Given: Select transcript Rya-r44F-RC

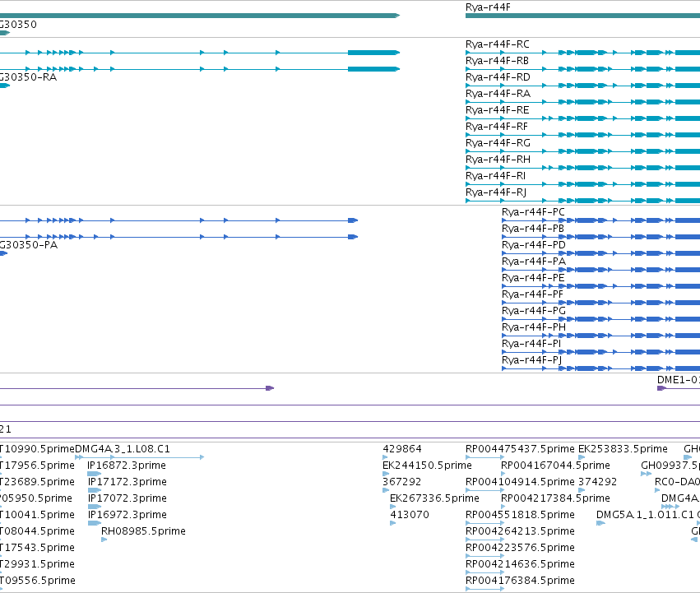Looking at the screenshot, I should pos(498,44).
